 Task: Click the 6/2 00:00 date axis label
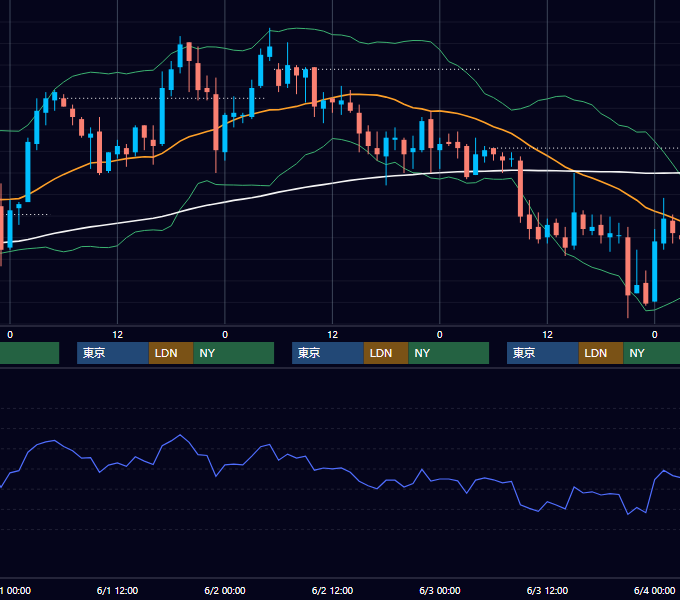(225, 590)
